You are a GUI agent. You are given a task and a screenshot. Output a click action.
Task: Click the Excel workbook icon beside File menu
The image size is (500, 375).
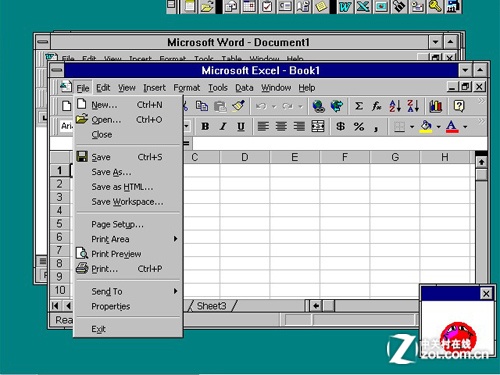(x=66, y=87)
